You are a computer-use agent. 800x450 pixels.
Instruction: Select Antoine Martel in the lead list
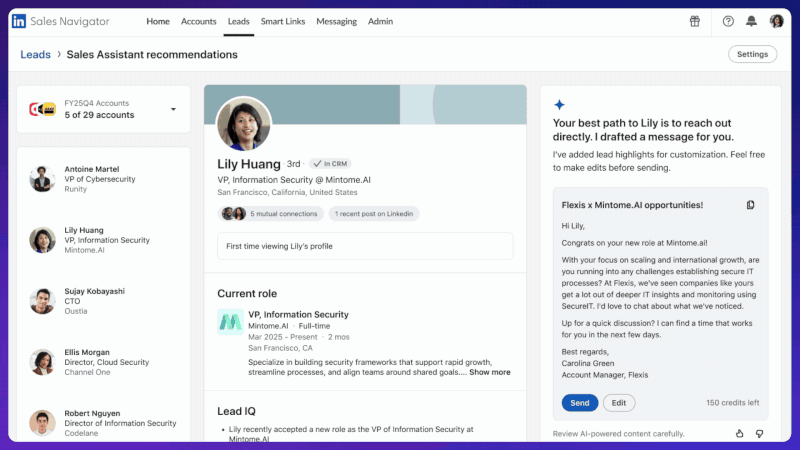click(104, 179)
